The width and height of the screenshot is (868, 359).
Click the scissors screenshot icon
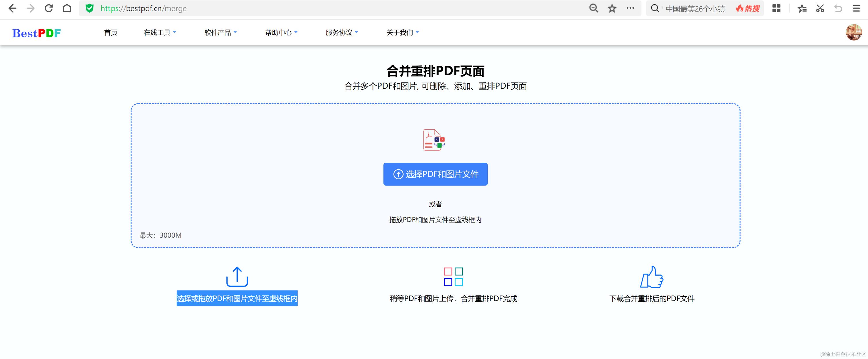coord(820,8)
